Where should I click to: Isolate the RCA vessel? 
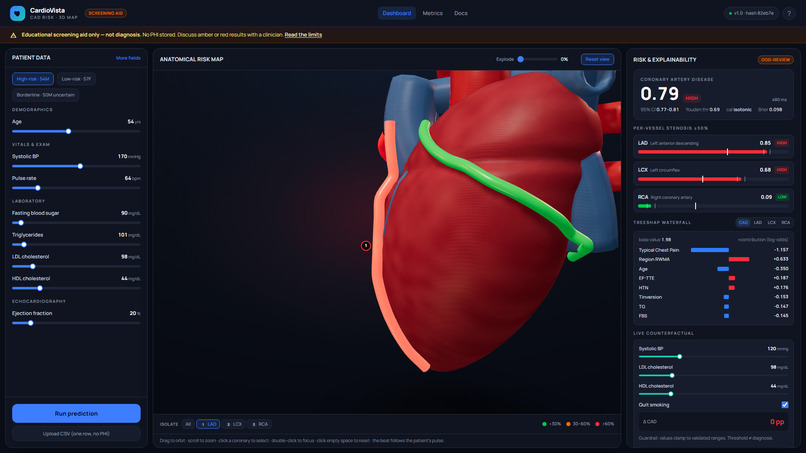pyautogui.click(x=260, y=424)
